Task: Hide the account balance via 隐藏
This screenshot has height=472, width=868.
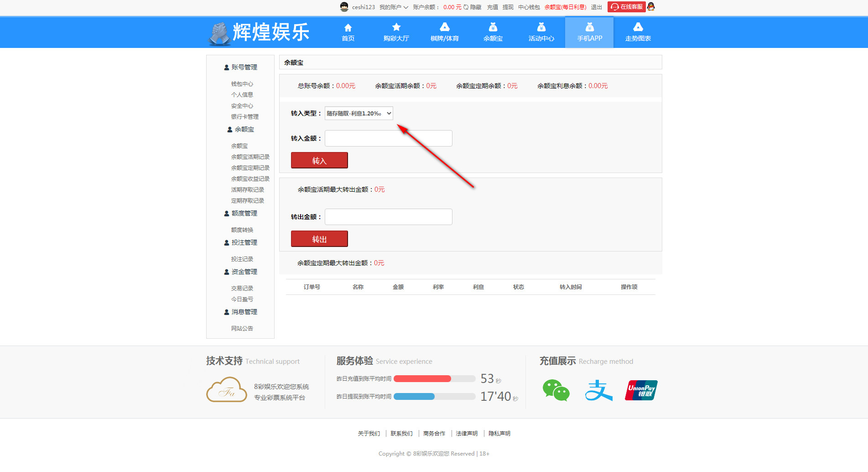Action: pos(475,7)
